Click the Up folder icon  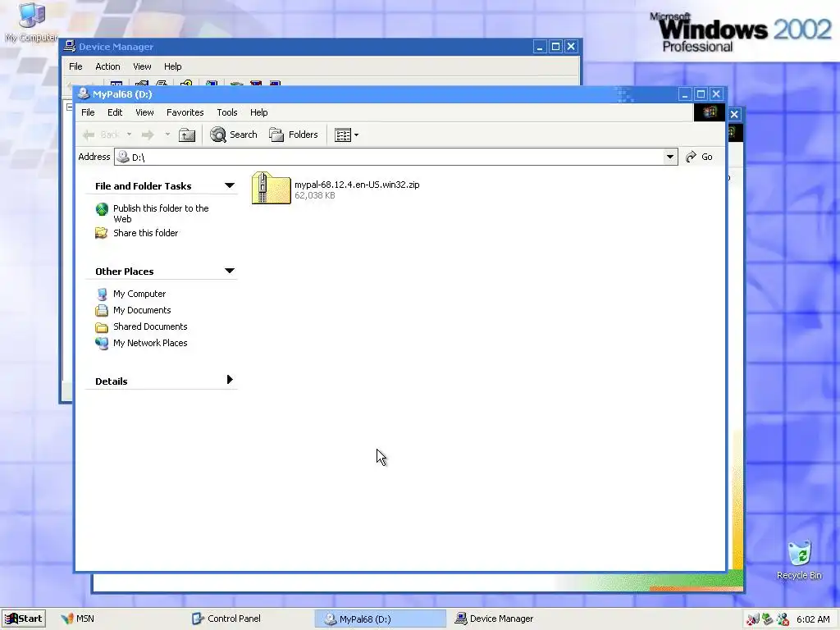187,135
